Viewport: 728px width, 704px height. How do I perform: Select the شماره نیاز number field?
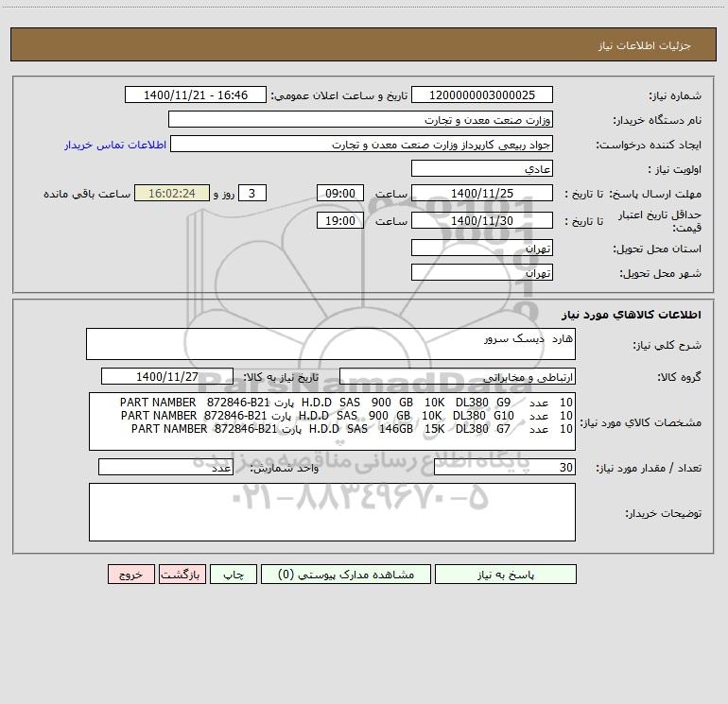(482, 94)
